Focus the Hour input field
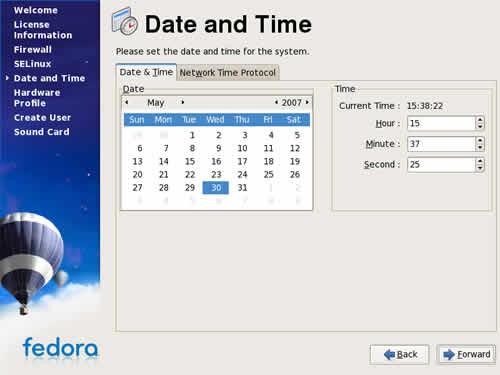500x375 pixels. coord(441,123)
